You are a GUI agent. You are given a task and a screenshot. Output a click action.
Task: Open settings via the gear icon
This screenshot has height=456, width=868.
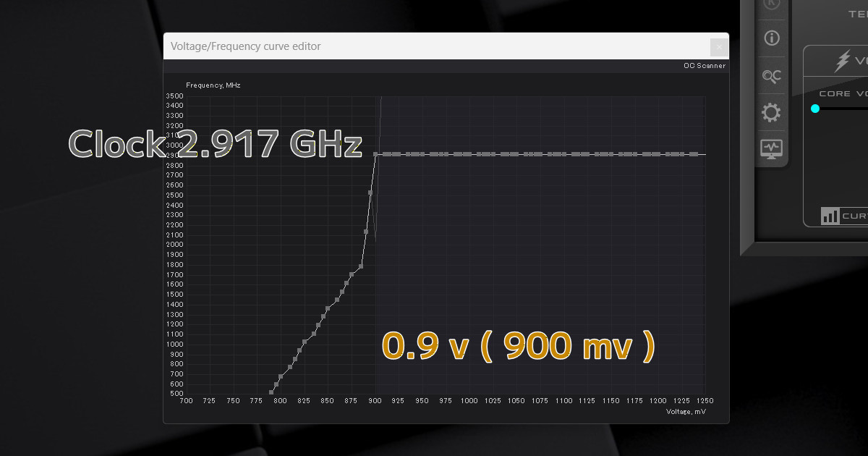(x=771, y=112)
